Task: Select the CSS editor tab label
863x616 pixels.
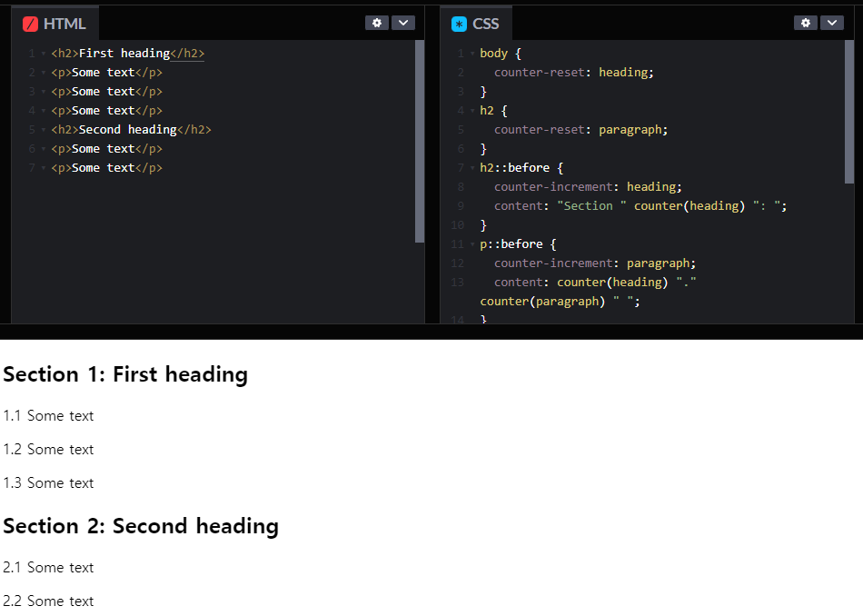Action: tap(486, 24)
